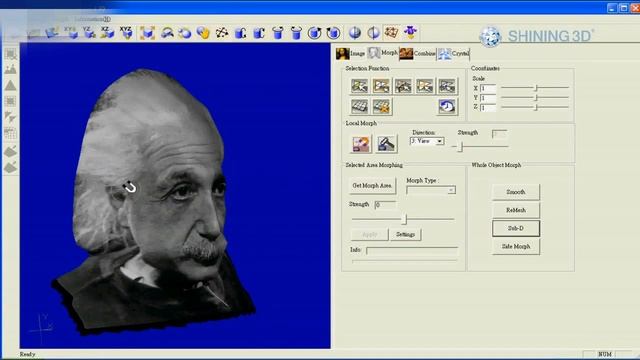Click the Apply button
640x360 pixels.
pos(369,234)
